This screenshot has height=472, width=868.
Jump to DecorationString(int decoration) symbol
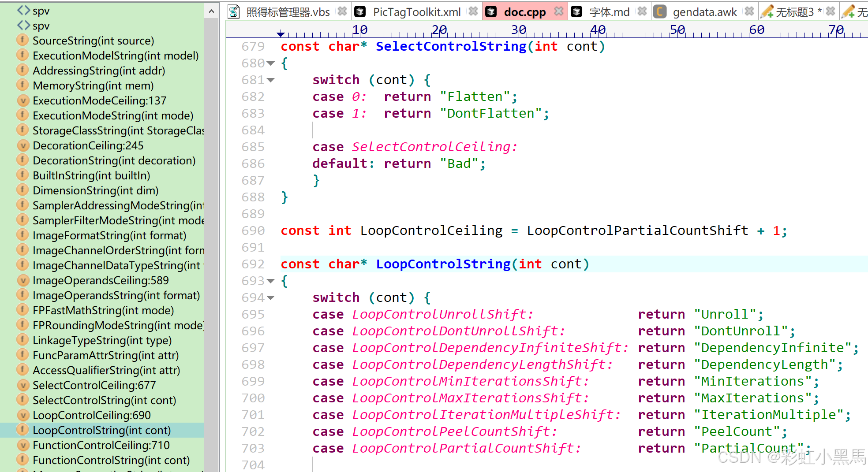[x=114, y=160]
